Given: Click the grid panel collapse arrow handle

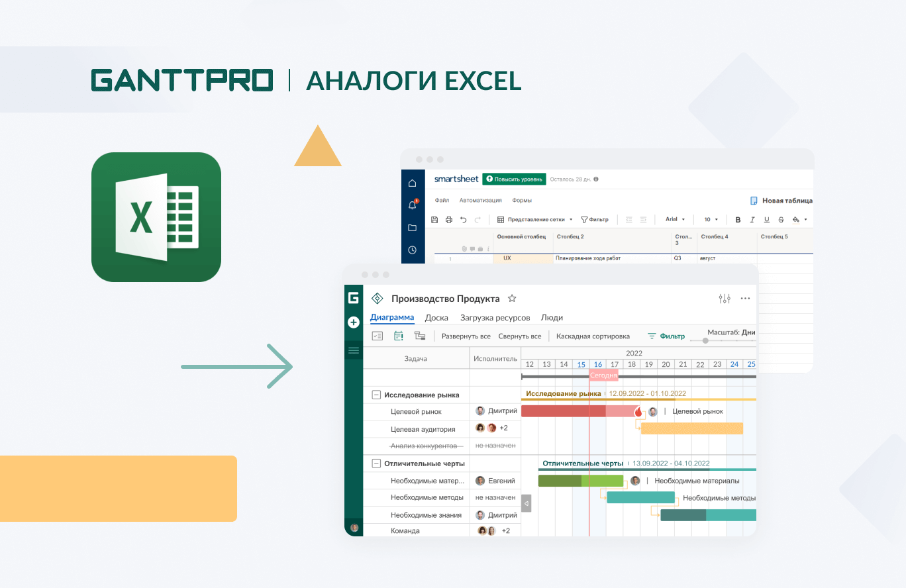Looking at the screenshot, I should (x=527, y=503).
